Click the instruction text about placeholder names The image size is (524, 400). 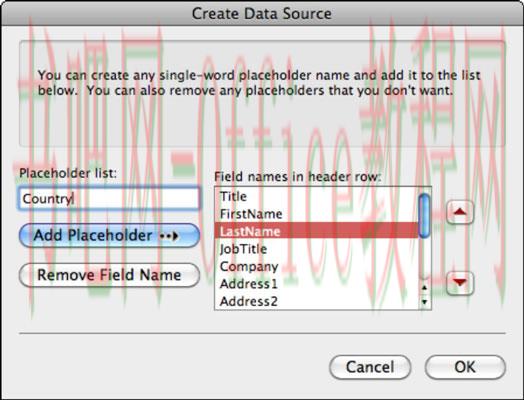[259, 83]
